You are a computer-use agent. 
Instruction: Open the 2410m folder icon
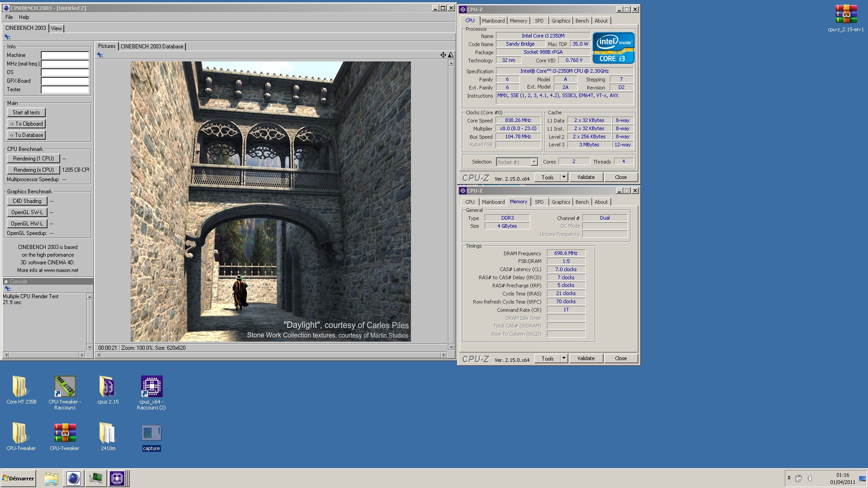click(108, 434)
